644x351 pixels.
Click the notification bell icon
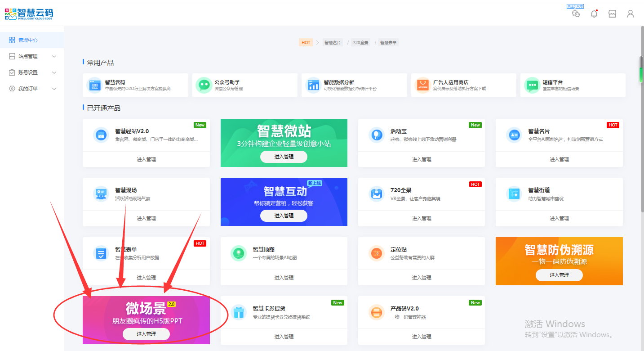pos(594,13)
